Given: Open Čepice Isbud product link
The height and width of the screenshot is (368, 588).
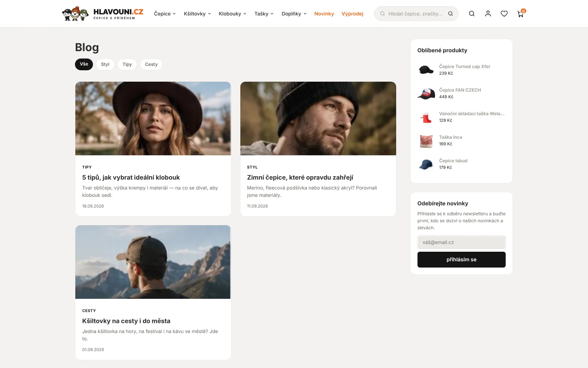Looking at the screenshot, I should (453, 161).
